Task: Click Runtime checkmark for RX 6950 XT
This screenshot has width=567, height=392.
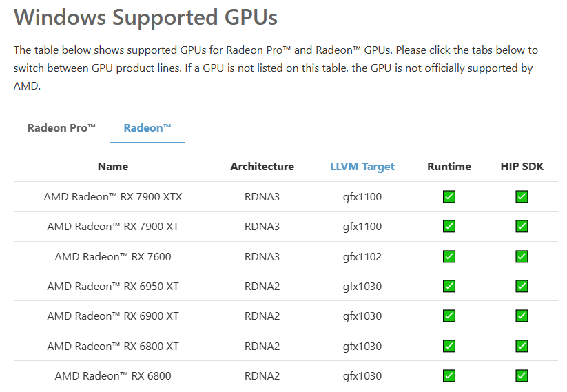Action: pyautogui.click(x=449, y=286)
